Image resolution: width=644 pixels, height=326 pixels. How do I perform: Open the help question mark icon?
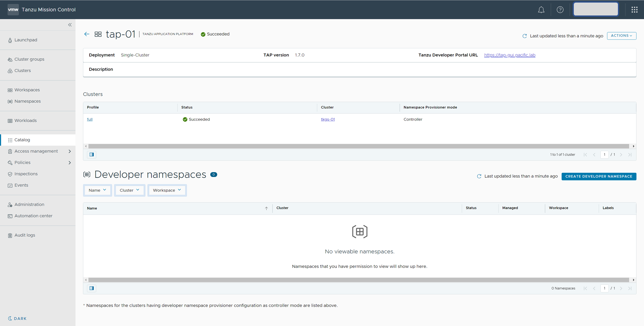[560, 10]
